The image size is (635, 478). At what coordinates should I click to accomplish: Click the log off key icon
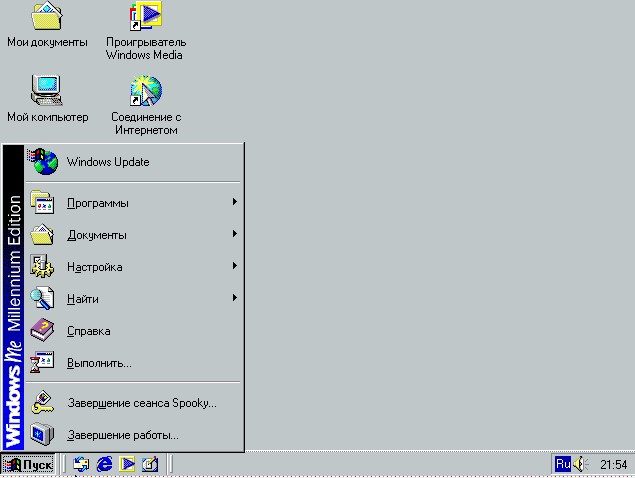tap(42, 402)
